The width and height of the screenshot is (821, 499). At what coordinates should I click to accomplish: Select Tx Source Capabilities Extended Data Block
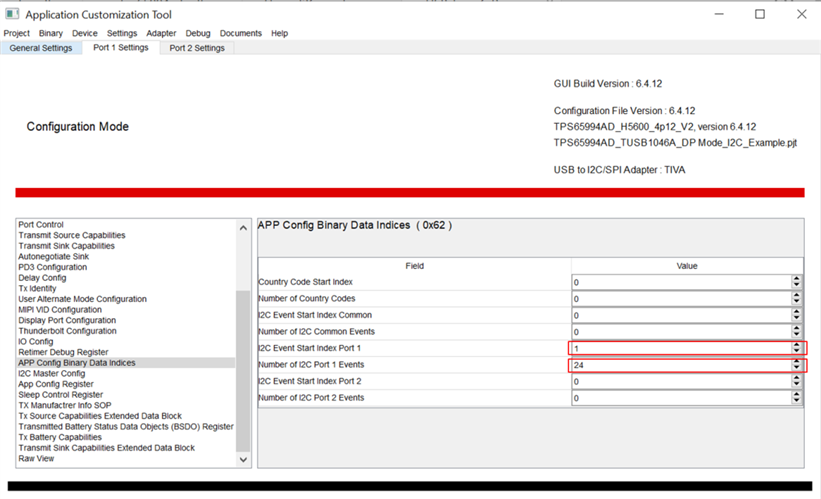100,416
